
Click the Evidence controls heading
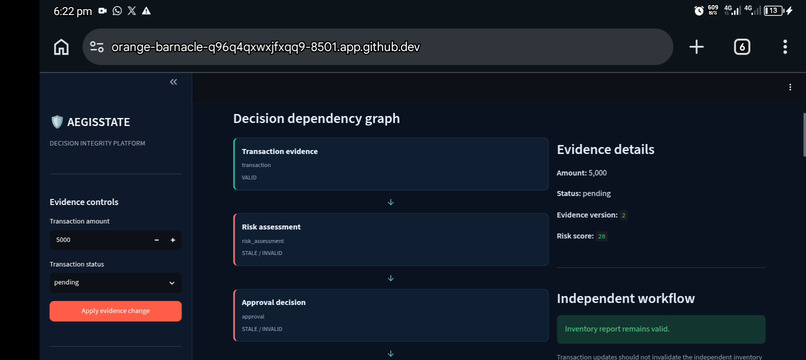click(x=84, y=202)
